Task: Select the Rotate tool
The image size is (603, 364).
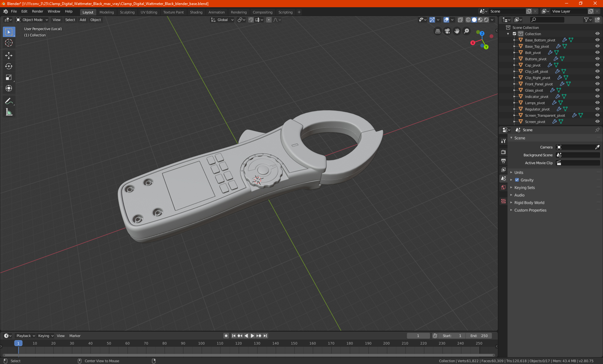Action: pos(9,66)
